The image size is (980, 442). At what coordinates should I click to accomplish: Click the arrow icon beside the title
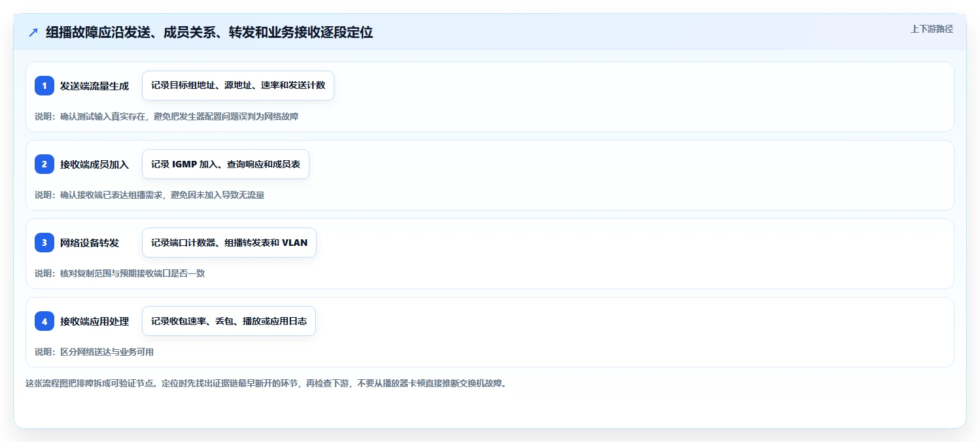tap(33, 33)
